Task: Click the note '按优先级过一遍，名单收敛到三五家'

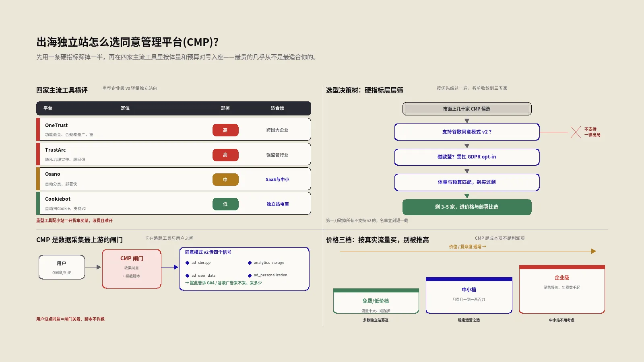Action: pos(472,88)
